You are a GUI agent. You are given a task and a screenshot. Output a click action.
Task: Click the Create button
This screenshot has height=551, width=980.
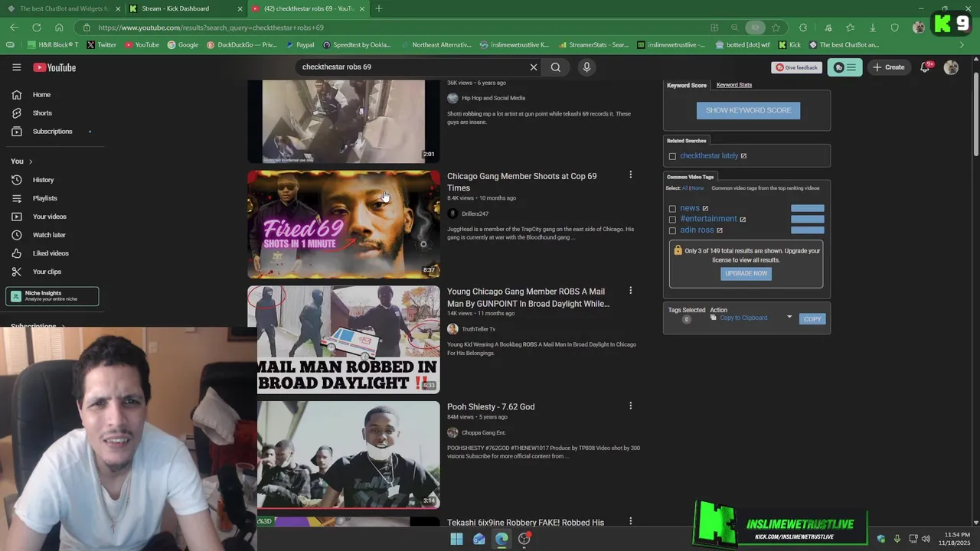pos(888,67)
